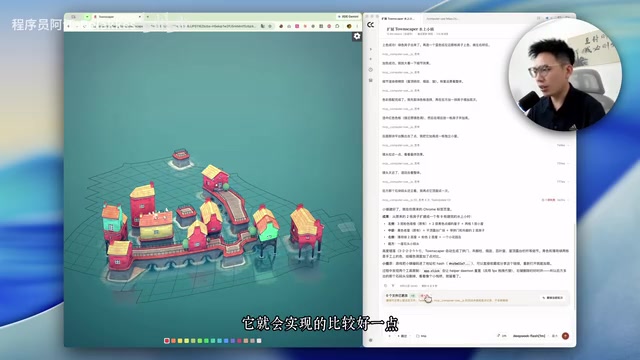Toggle the checkbox in the chat input bar
Screen dimensions: 640x360
coord(418,336)
